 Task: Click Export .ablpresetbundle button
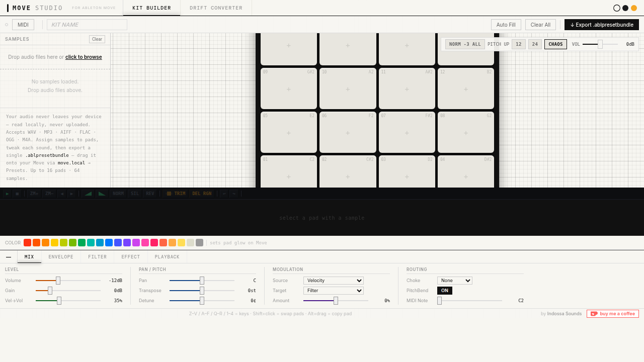(x=602, y=25)
